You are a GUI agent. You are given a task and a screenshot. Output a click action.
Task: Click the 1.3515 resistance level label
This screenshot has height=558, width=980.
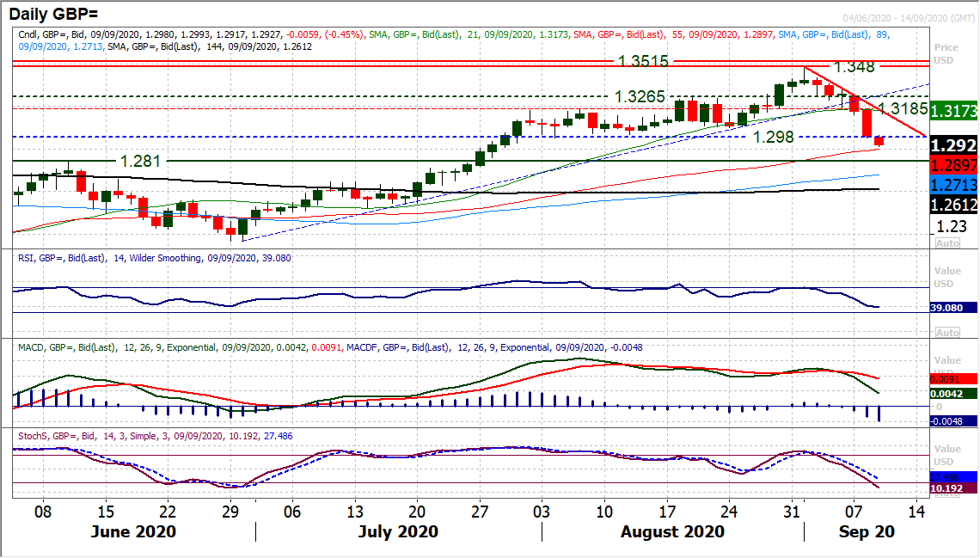tap(644, 62)
